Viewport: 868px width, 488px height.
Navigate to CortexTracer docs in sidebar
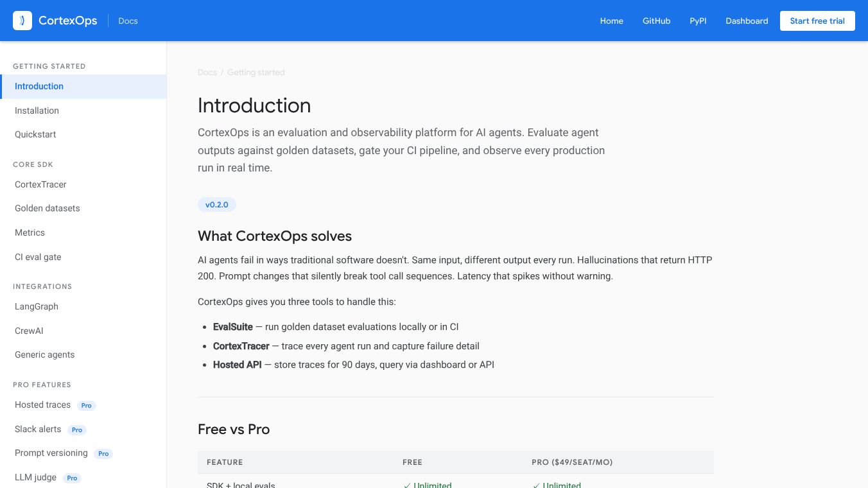pyautogui.click(x=40, y=184)
